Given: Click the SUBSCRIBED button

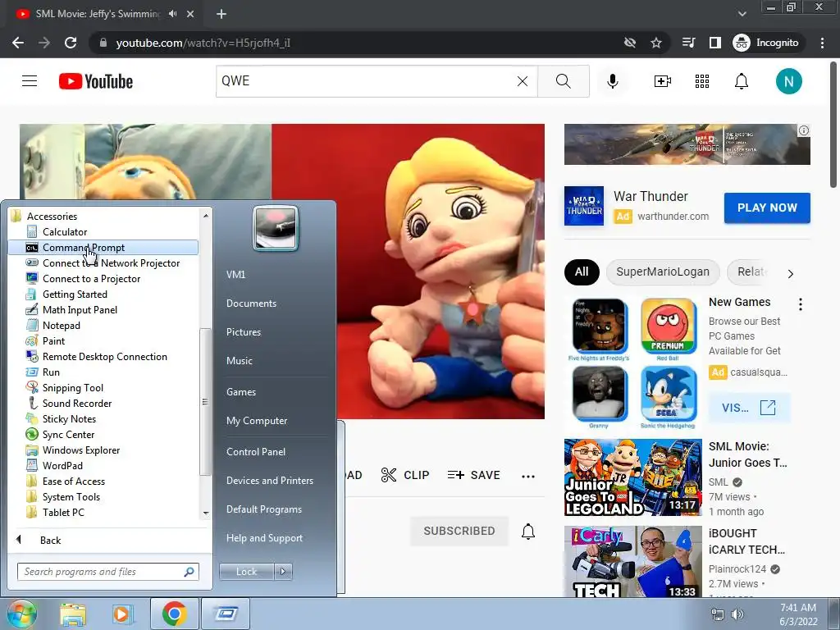Looking at the screenshot, I should (x=459, y=531).
